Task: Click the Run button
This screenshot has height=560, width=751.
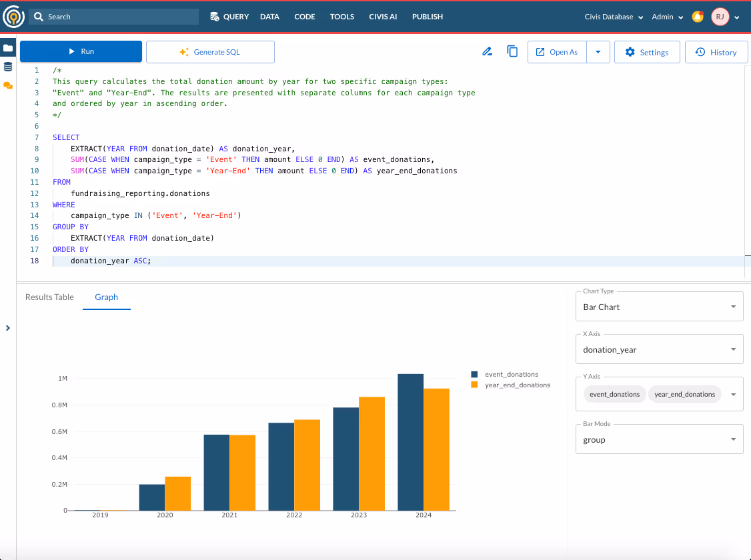Action: pyautogui.click(x=81, y=51)
